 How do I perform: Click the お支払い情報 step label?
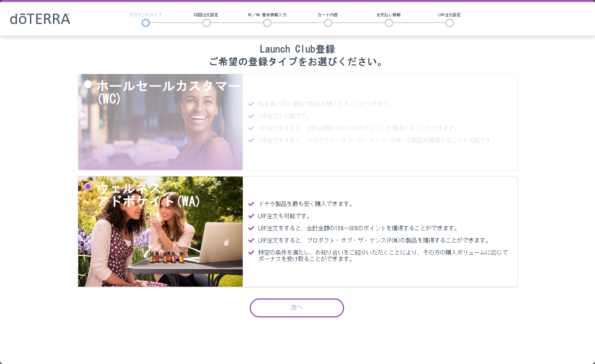point(389,15)
